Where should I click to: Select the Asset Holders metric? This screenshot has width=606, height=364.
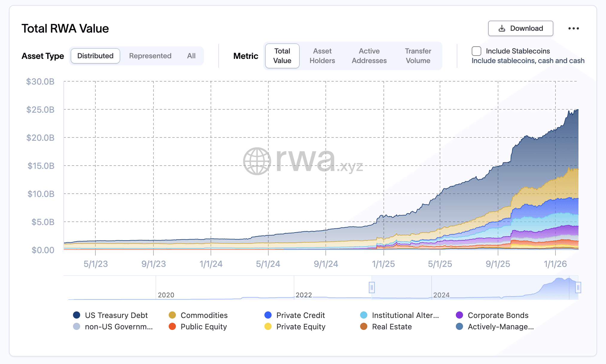pos(322,56)
